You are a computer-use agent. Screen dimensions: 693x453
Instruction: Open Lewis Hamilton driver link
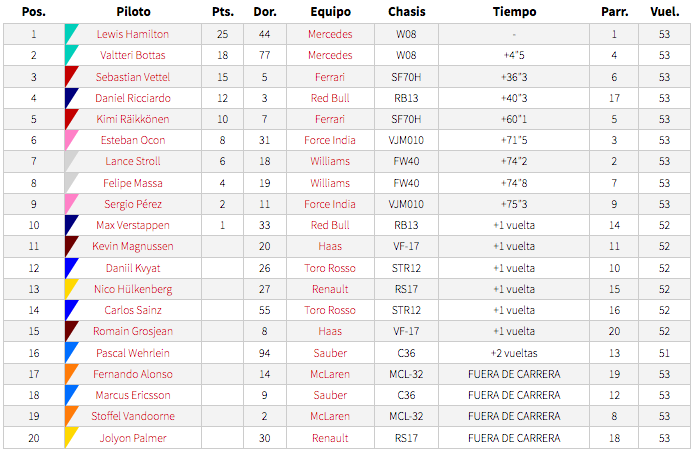click(x=133, y=34)
